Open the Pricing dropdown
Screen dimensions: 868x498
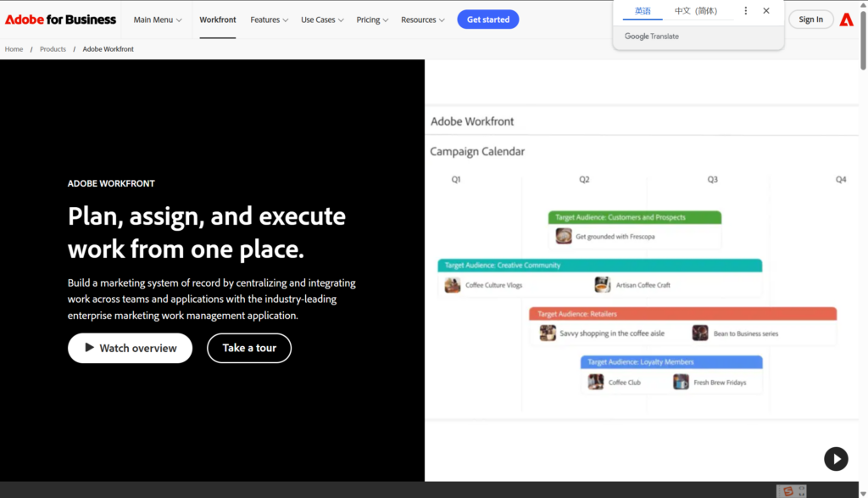tap(372, 20)
